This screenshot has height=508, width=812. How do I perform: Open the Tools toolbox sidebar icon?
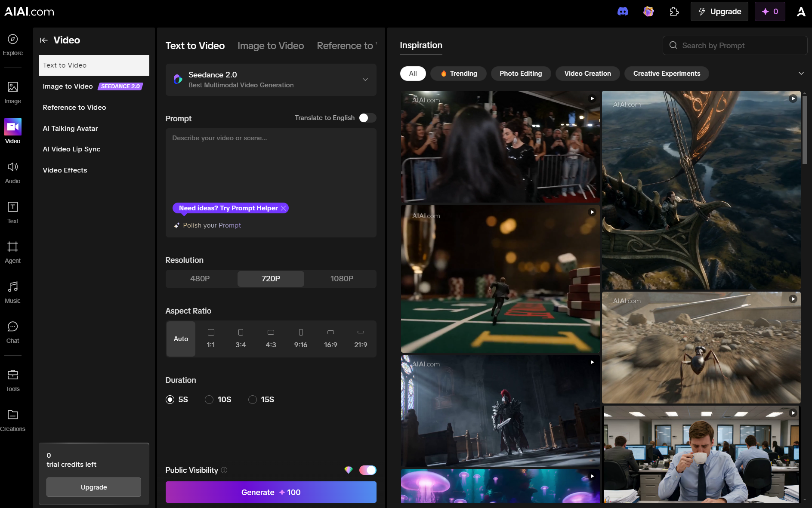[12, 375]
